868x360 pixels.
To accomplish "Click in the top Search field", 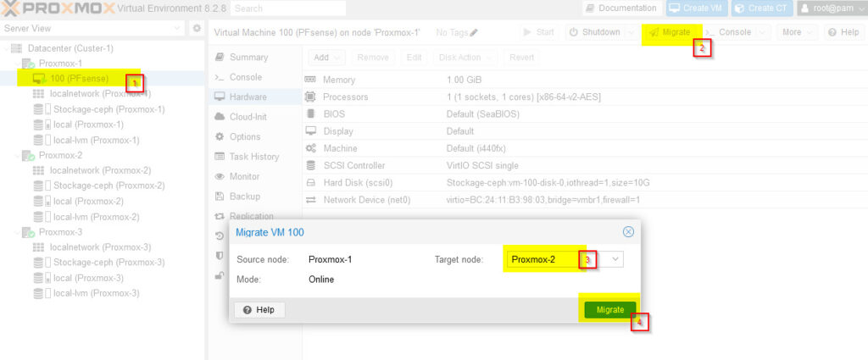I will click(288, 8).
